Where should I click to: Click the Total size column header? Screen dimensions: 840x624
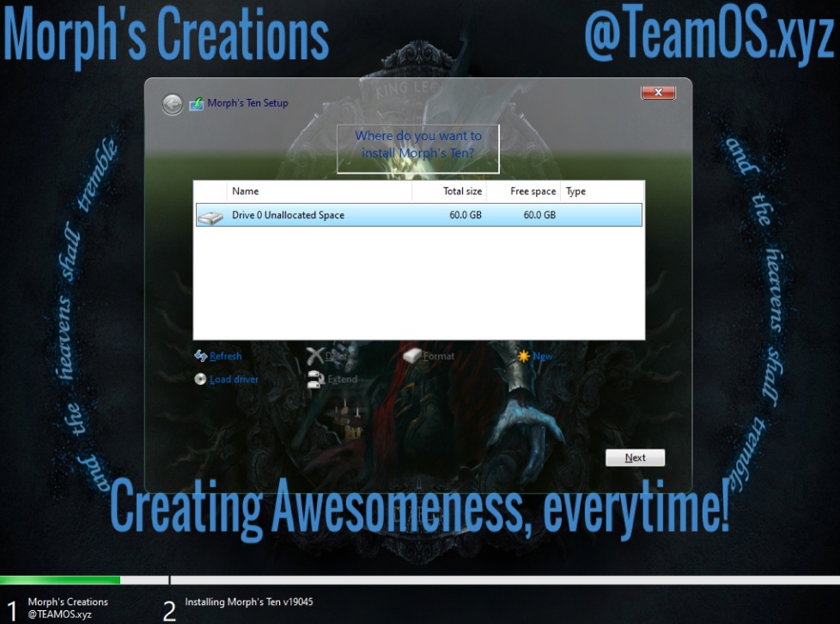[449, 192]
